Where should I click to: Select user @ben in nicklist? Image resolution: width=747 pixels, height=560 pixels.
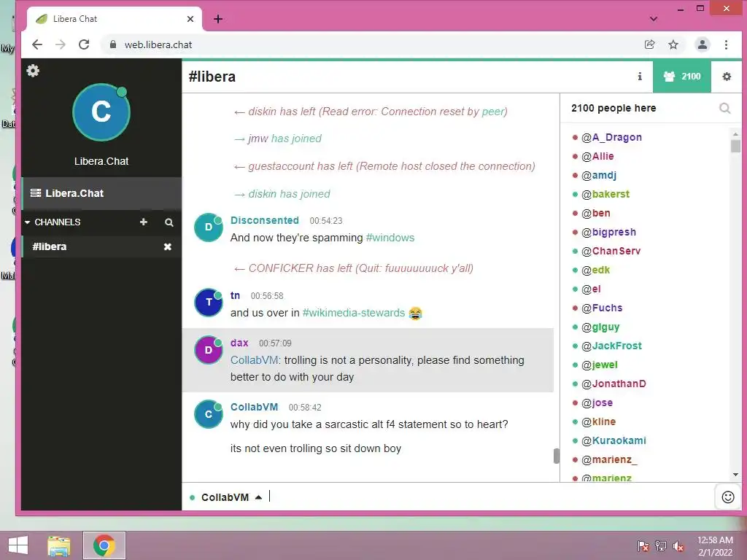(595, 214)
